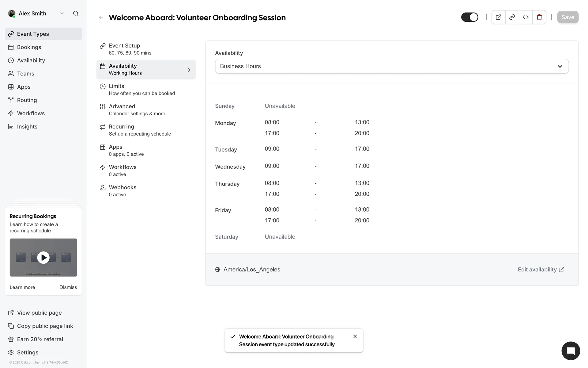
Task: Copy event link icon in header
Action: click(x=512, y=17)
